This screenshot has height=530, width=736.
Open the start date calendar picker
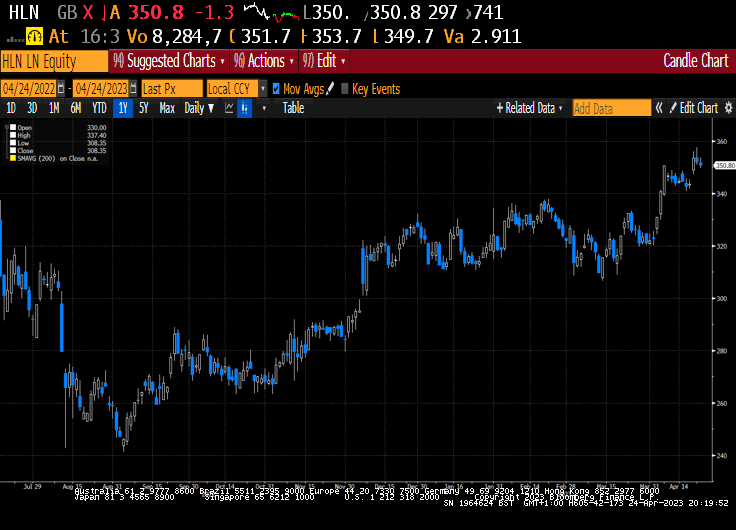pos(61,88)
